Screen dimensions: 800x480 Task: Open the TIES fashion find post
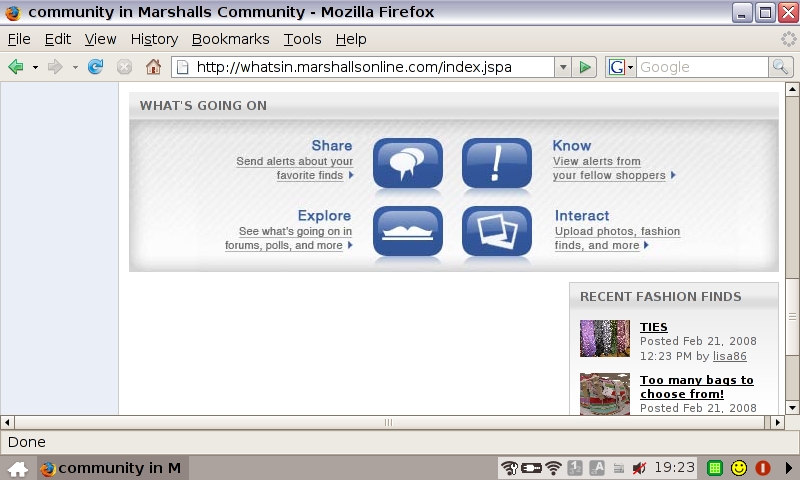[654, 327]
